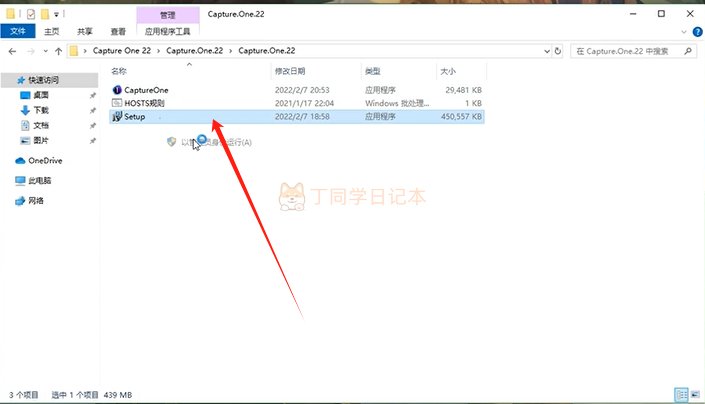Viewport: 705px width, 404px height.
Task: Open the quick access toolbar customize dropdown
Action: pyautogui.click(x=57, y=14)
